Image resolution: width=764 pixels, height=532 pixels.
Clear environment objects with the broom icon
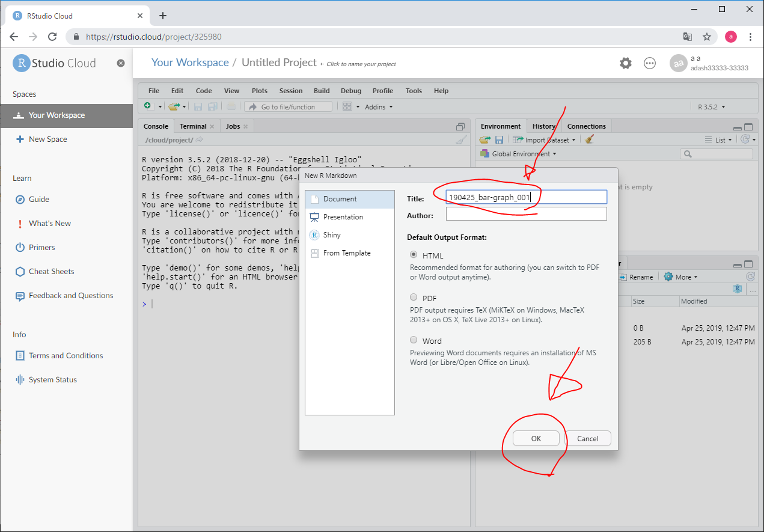(x=590, y=139)
